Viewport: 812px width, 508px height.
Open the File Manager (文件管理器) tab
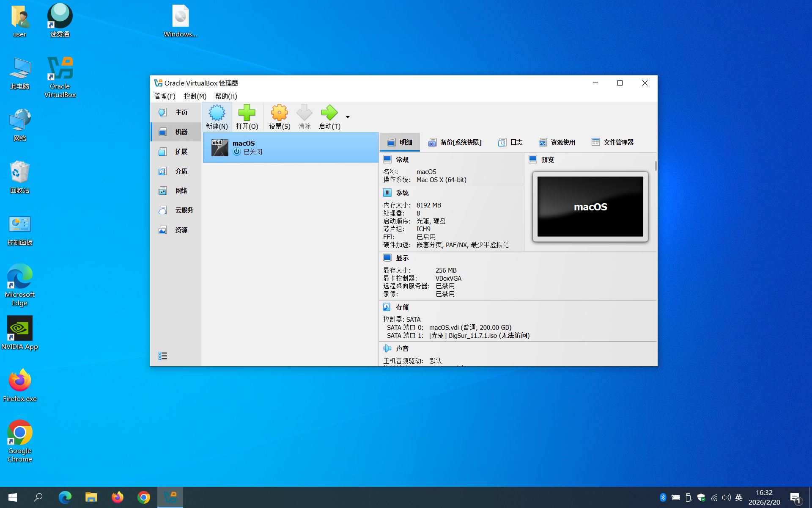(x=612, y=142)
